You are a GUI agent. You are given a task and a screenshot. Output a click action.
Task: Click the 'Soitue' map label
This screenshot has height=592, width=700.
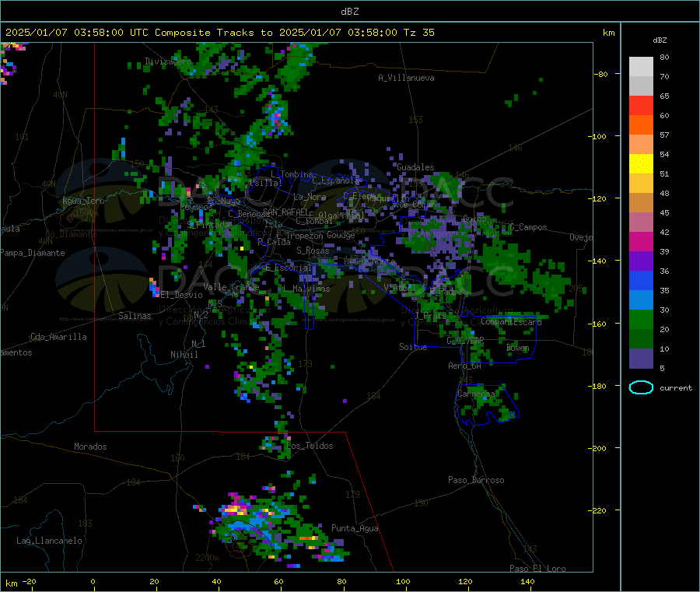413,347
